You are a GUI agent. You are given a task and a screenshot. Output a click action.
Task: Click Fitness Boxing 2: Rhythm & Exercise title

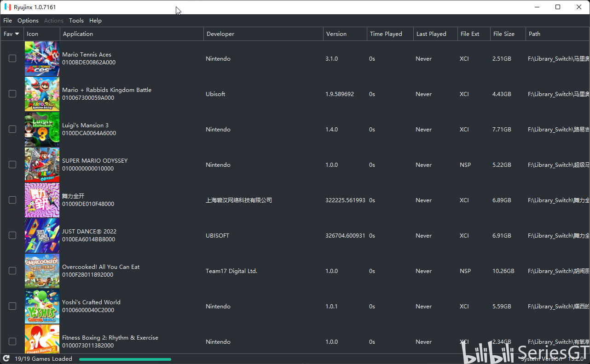click(x=110, y=338)
